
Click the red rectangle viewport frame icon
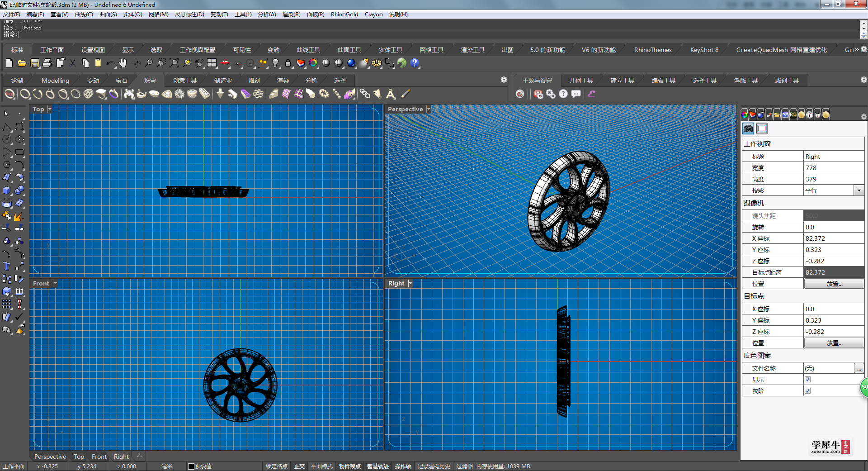762,129
